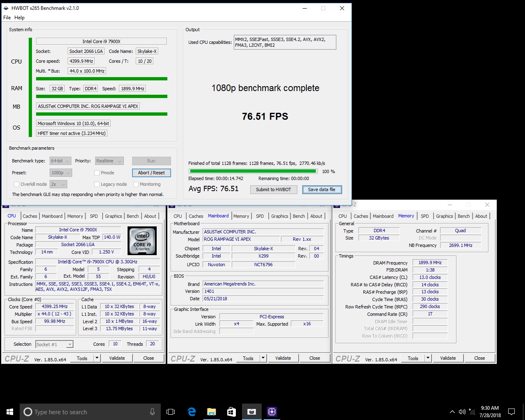Switch to CPU-Z taskbar icon
525x420 pixels.
[x=272, y=412]
